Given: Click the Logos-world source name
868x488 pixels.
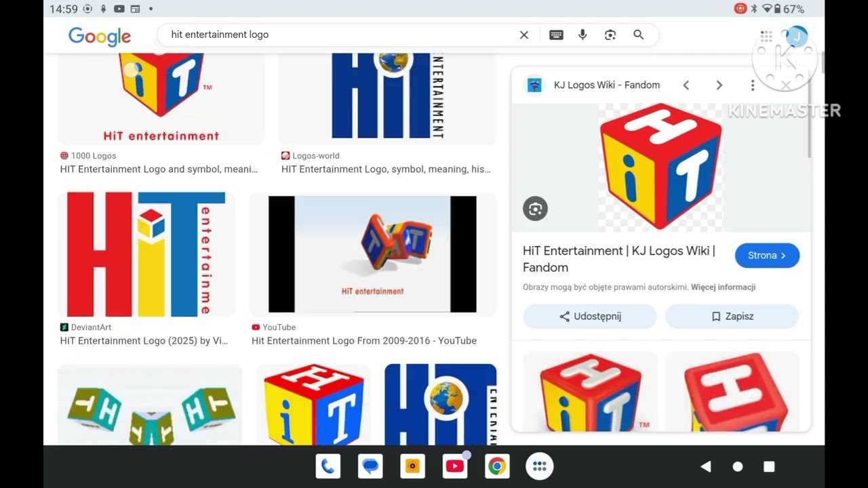Looking at the screenshot, I should pyautogui.click(x=316, y=156).
